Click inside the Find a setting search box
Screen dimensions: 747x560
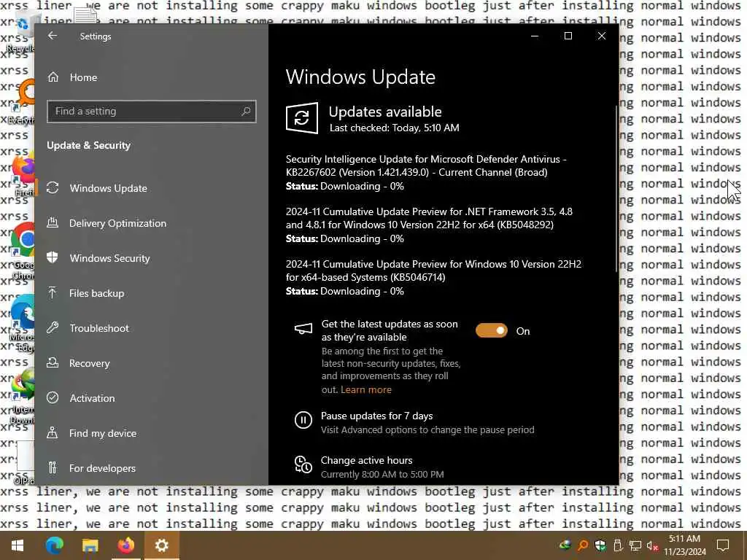coord(152,112)
